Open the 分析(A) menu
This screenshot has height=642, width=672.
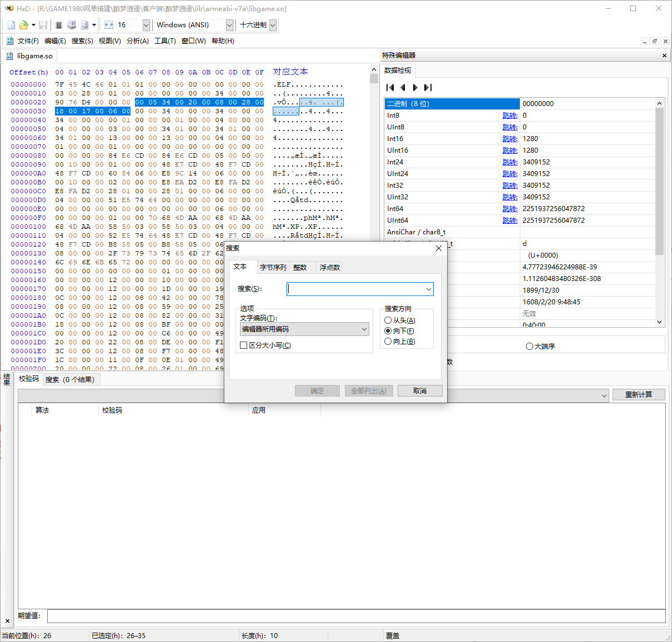click(137, 41)
